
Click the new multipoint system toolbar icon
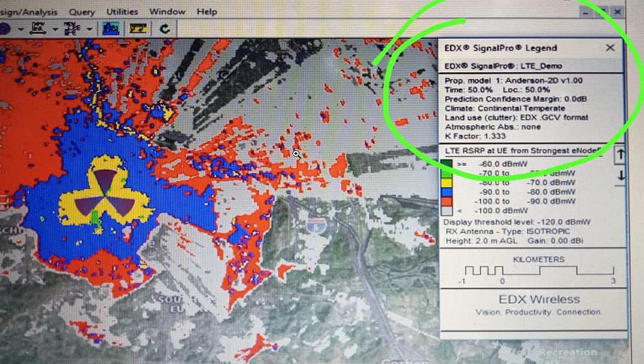click(x=73, y=28)
